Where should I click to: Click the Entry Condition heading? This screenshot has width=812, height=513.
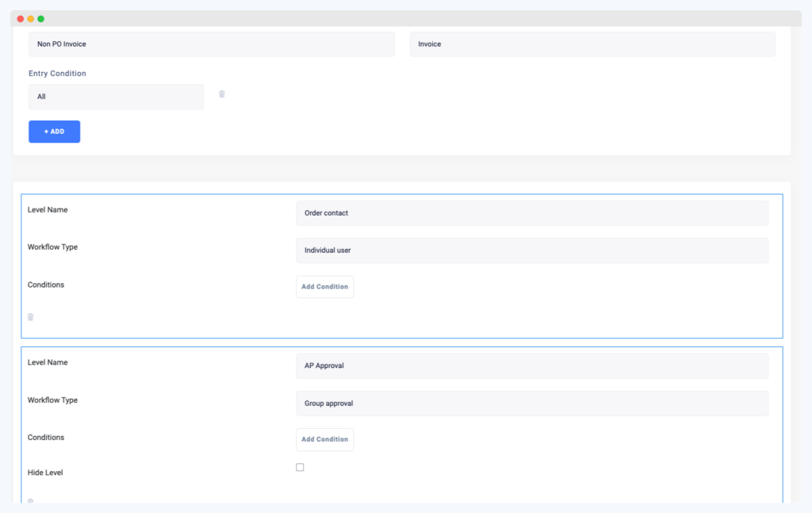(x=57, y=73)
